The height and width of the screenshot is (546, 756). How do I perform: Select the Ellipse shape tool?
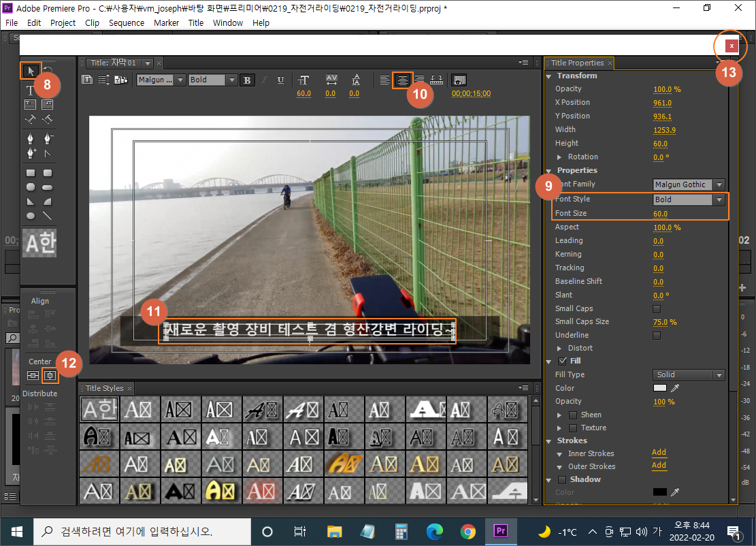tap(31, 216)
